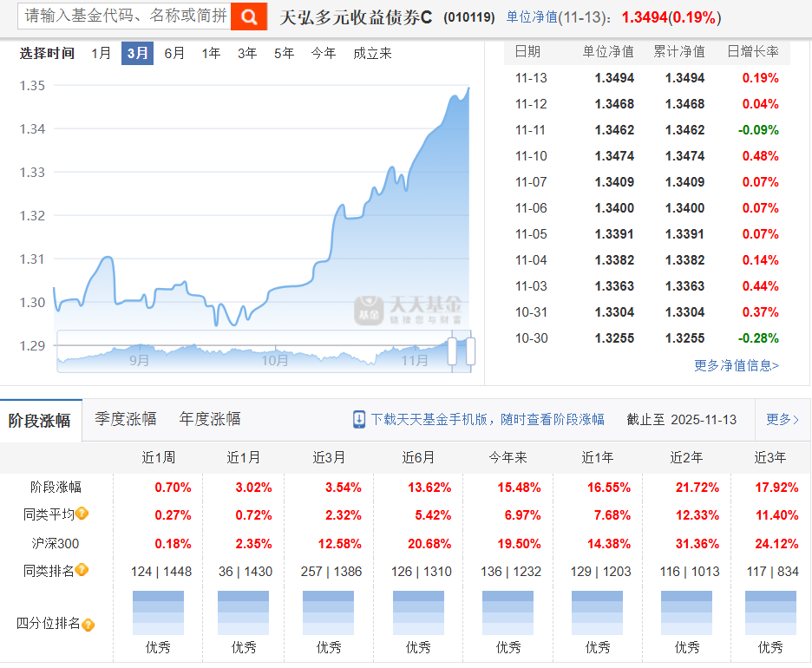
Task: Open 更多净值信息 link
Action: click(x=737, y=365)
